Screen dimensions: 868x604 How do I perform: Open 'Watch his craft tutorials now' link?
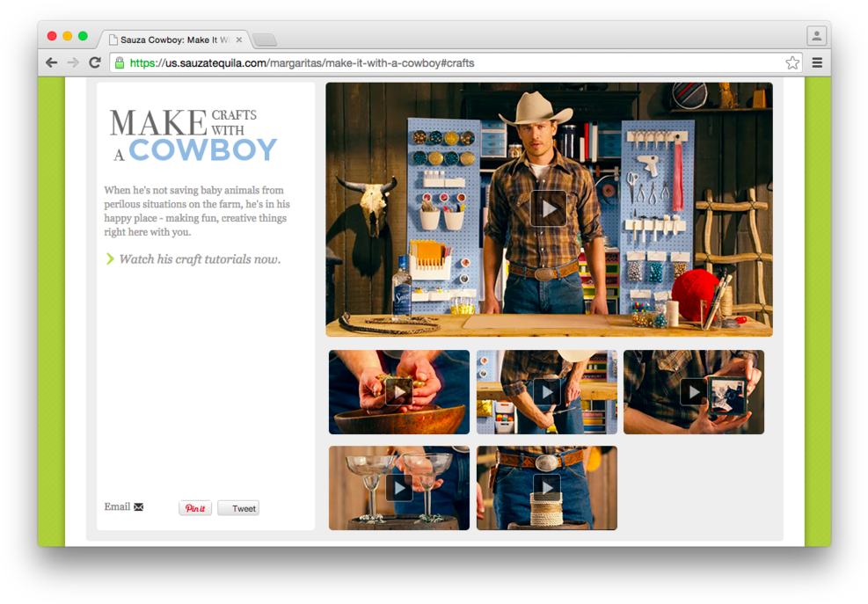pyautogui.click(x=200, y=259)
